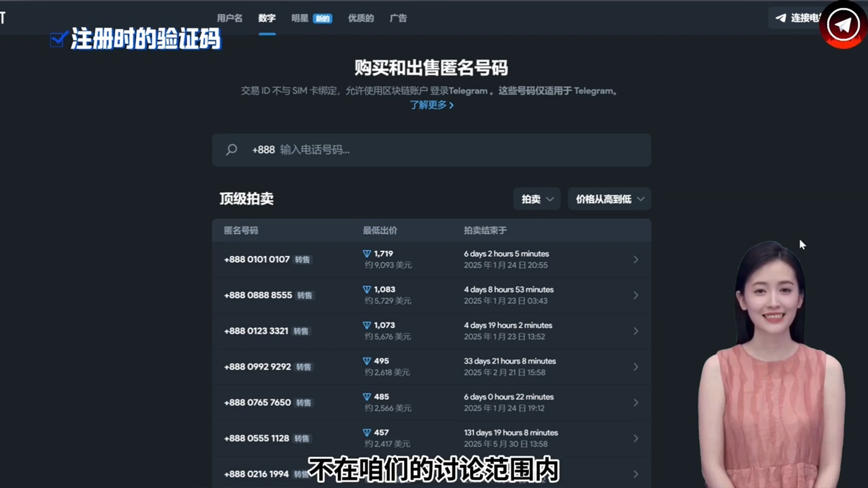The height and width of the screenshot is (488, 868).
Task: Open the 价格从高到低 sort dropdown
Action: pos(609,199)
